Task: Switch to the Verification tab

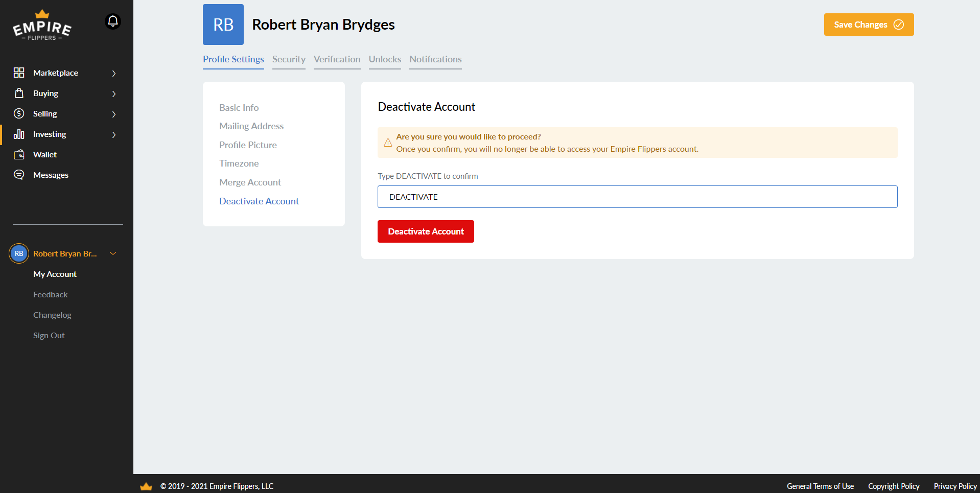Action: pyautogui.click(x=337, y=59)
